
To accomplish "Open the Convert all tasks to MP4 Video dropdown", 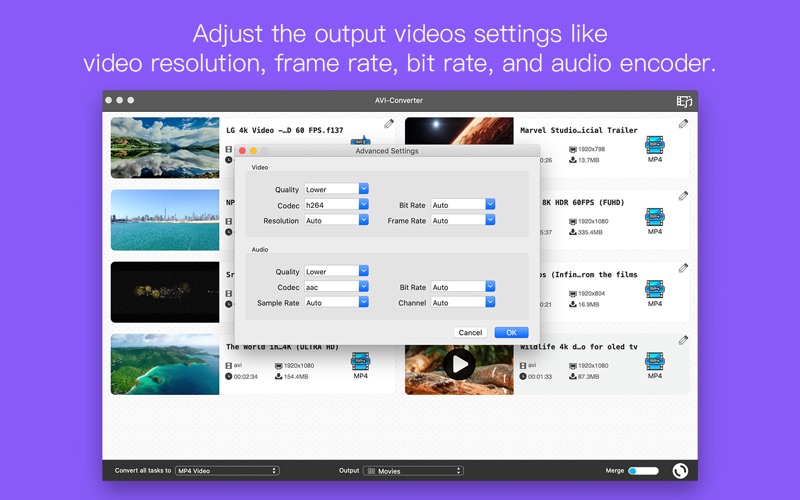I will [227, 471].
